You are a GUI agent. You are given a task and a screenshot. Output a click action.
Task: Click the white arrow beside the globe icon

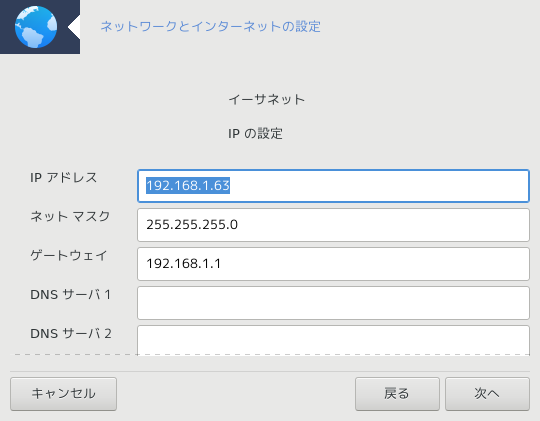point(74,27)
